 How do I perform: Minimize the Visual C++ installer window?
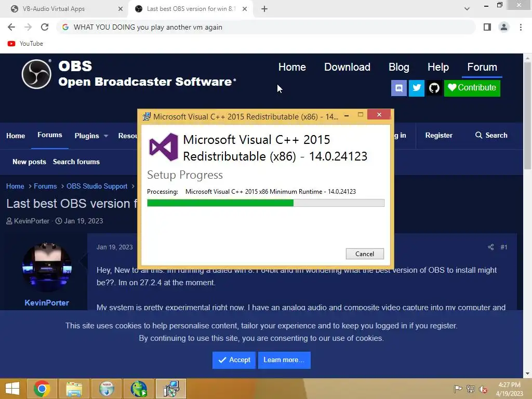pos(347,116)
